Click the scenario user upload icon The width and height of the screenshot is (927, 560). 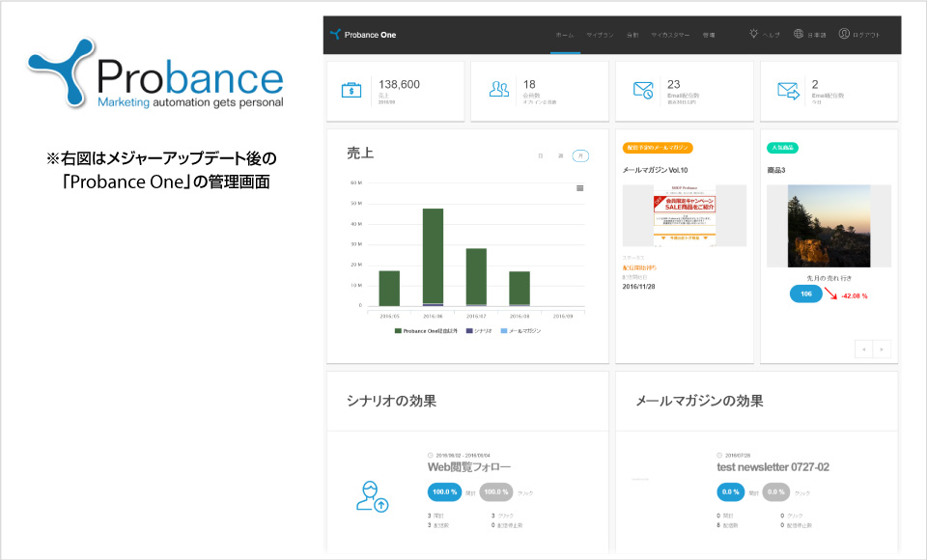click(373, 495)
